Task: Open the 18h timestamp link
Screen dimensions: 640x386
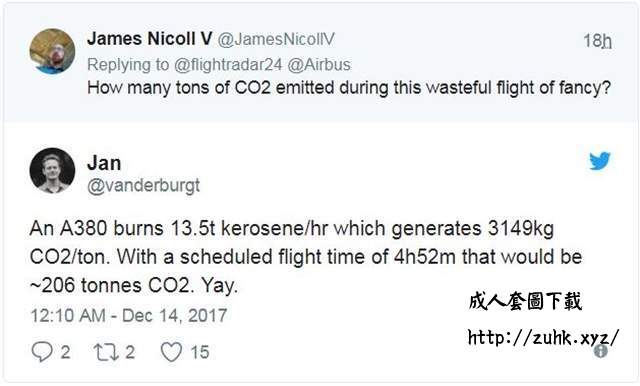Action: [x=597, y=40]
